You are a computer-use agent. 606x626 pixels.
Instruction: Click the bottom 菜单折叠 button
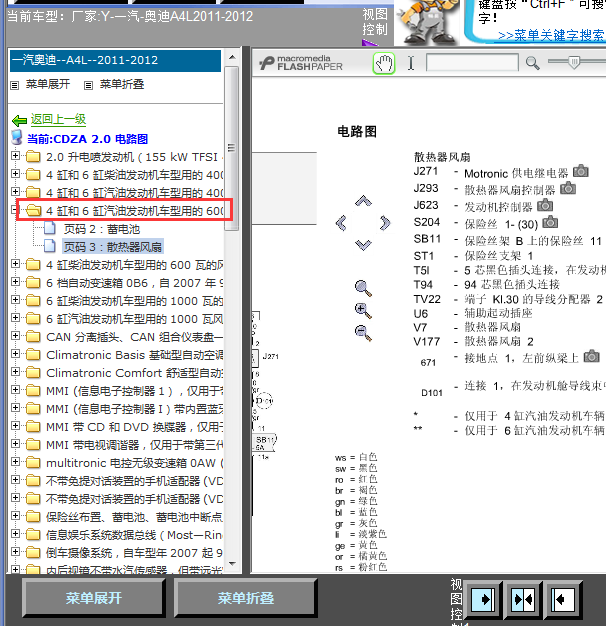point(246,598)
